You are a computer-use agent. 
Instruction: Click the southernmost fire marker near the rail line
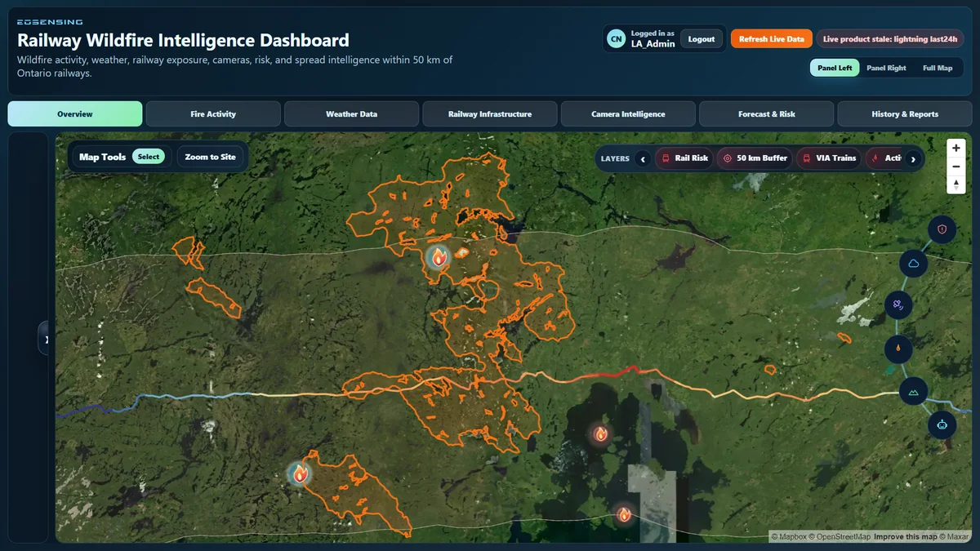[x=624, y=513]
